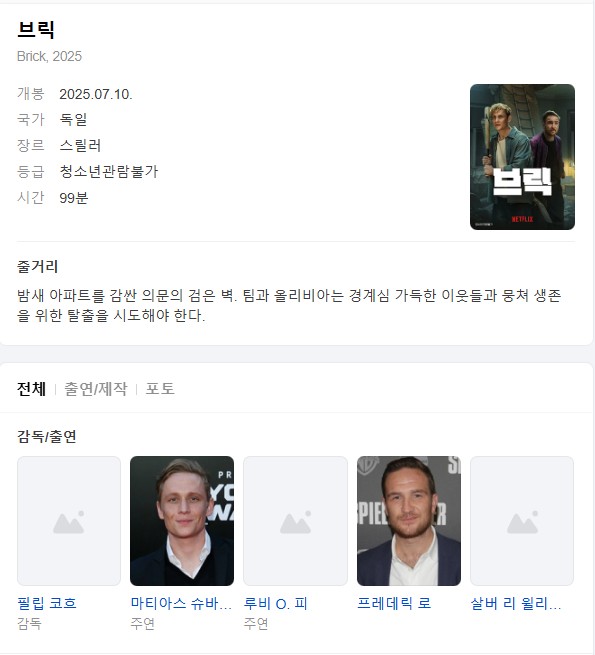Click placeholder image for 루비 O. 피
Image resolution: width=595 pixels, height=655 pixels.
click(x=295, y=521)
